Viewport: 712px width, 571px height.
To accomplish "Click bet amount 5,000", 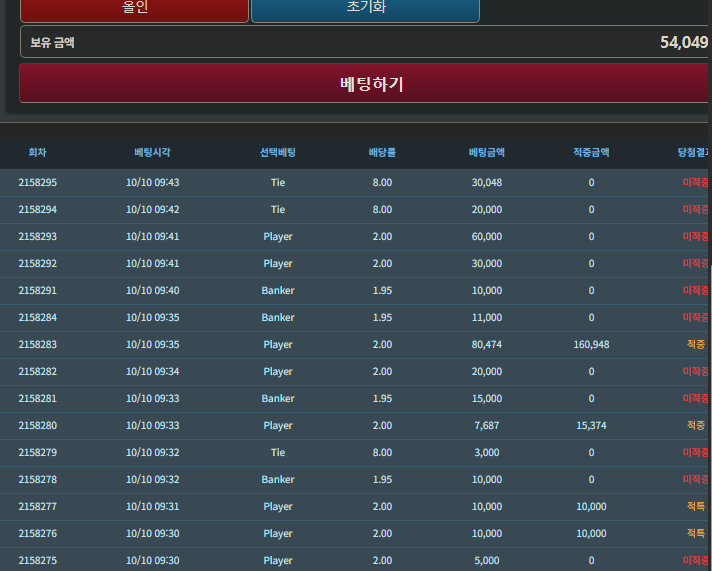I will (x=487, y=561).
